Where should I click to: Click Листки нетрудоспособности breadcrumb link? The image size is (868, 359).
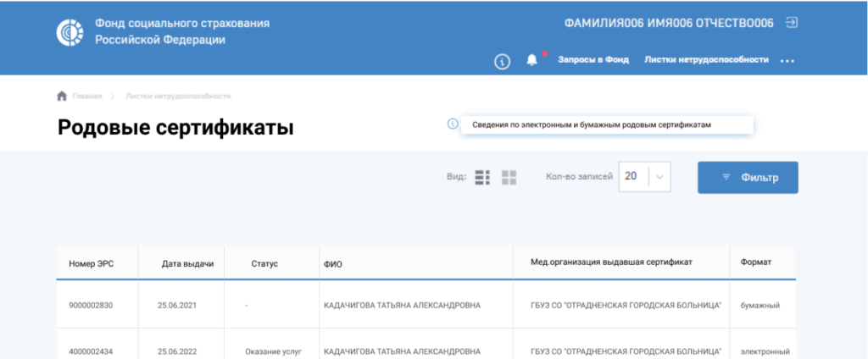[x=178, y=97]
